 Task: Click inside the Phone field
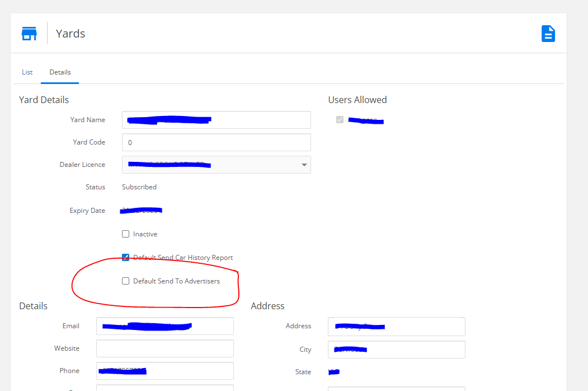coord(164,371)
